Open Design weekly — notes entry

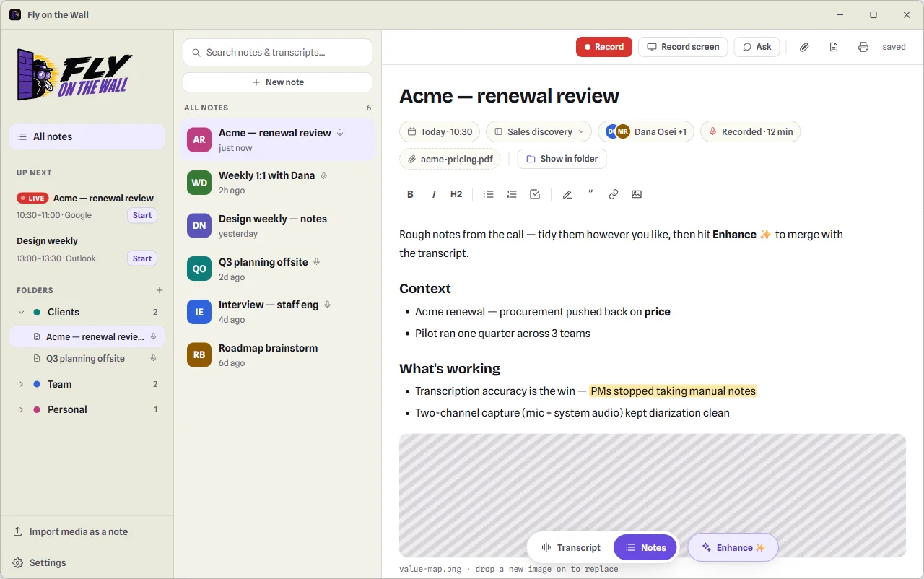pyautogui.click(x=277, y=226)
